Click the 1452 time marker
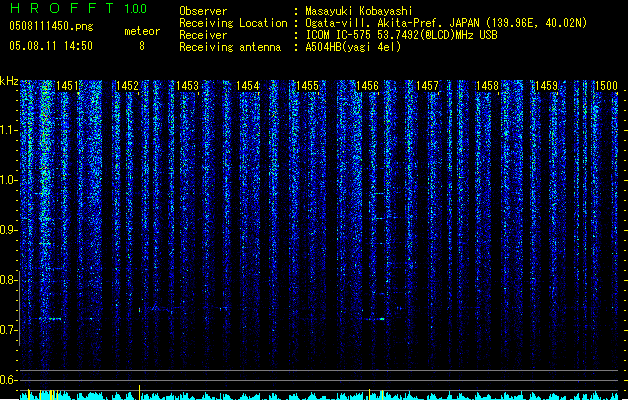This screenshot has height=400, width=629. pos(127,86)
